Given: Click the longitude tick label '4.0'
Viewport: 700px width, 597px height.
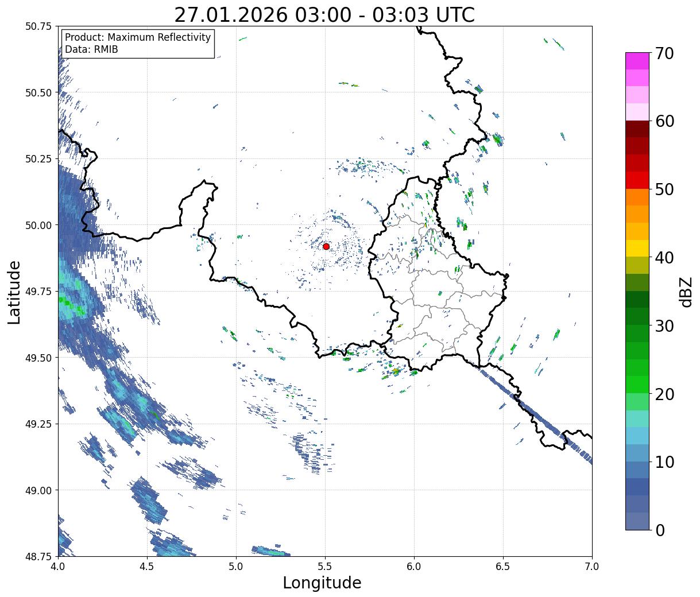Looking at the screenshot, I should (58, 566).
